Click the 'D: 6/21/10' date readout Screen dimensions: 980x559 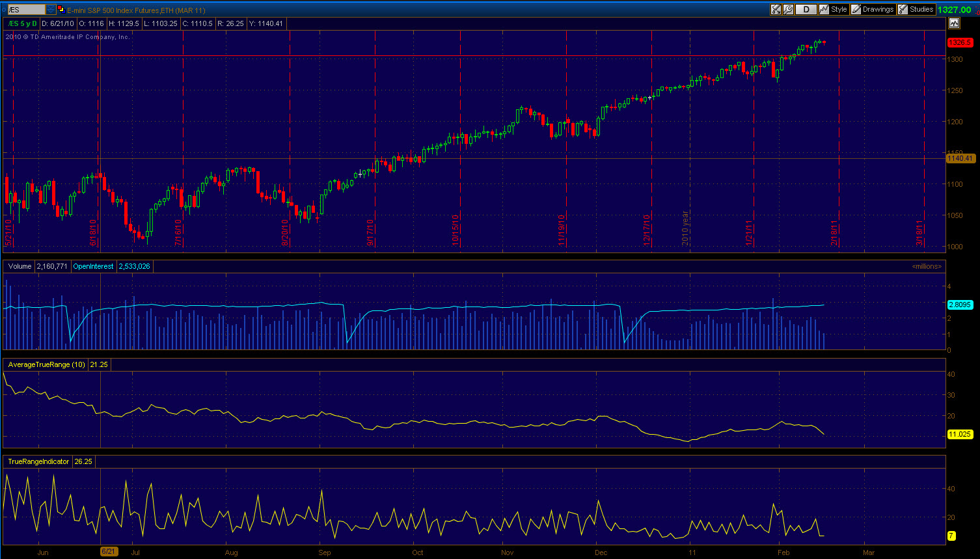57,23
